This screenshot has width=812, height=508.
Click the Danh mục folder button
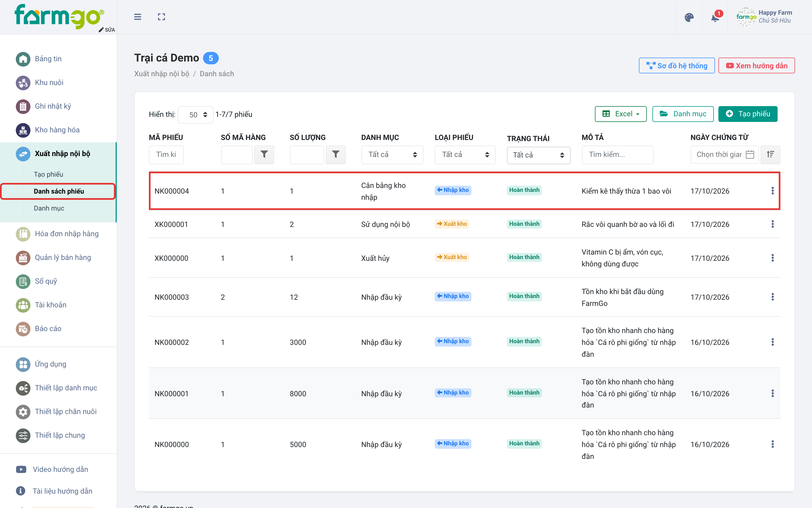(x=683, y=114)
